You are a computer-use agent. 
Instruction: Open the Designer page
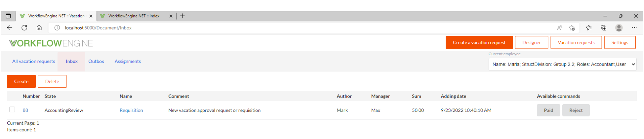pos(532,42)
